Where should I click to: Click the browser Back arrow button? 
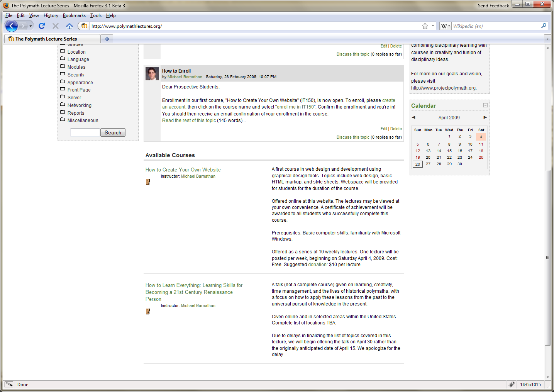coord(12,26)
